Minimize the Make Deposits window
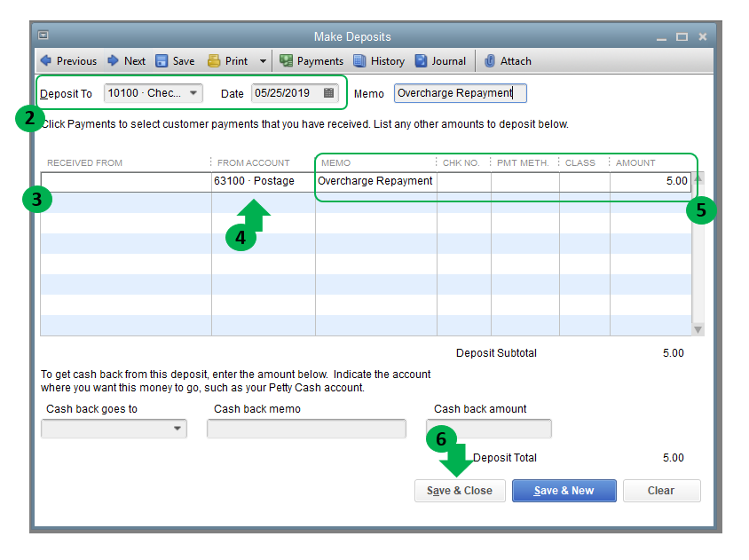This screenshot has width=749, height=560. point(661,37)
